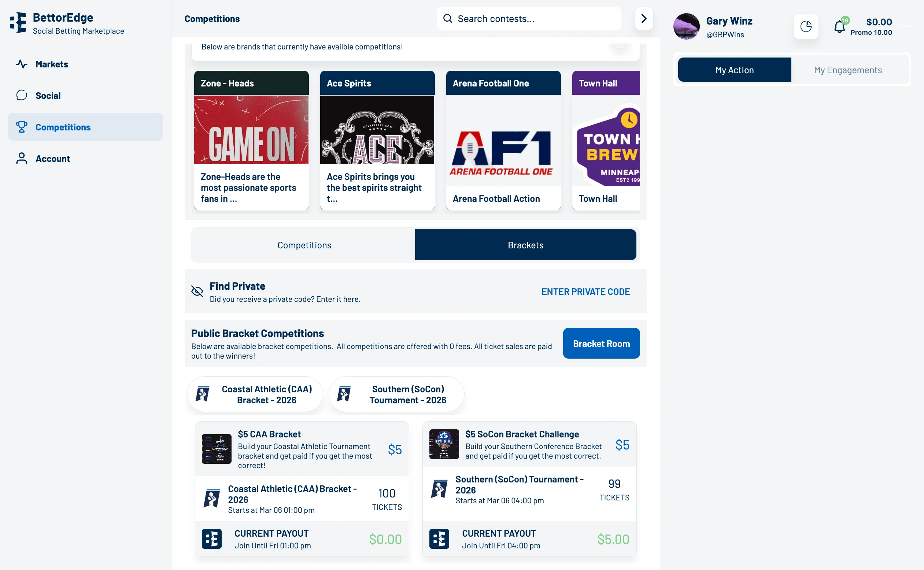Image resolution: width=924 pixels, height=570 pixels.
Task: Select the Brackets tab
Action: pyautogui.click(x=525, y=245)
